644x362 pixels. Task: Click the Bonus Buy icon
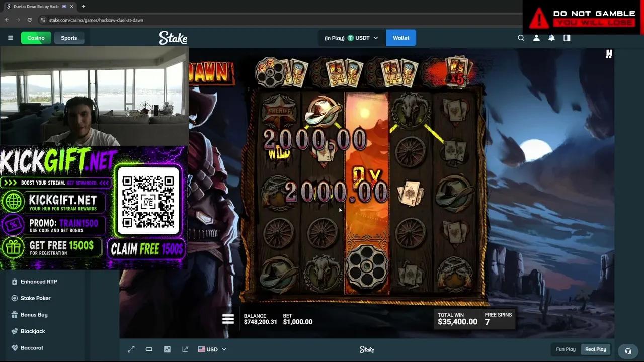click(15, 315)
